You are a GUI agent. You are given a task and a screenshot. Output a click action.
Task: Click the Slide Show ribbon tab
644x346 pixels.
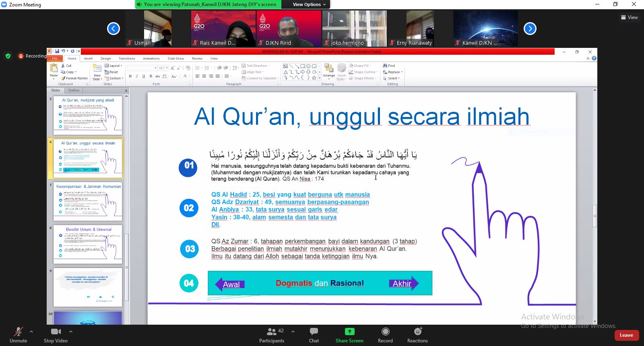176,58
